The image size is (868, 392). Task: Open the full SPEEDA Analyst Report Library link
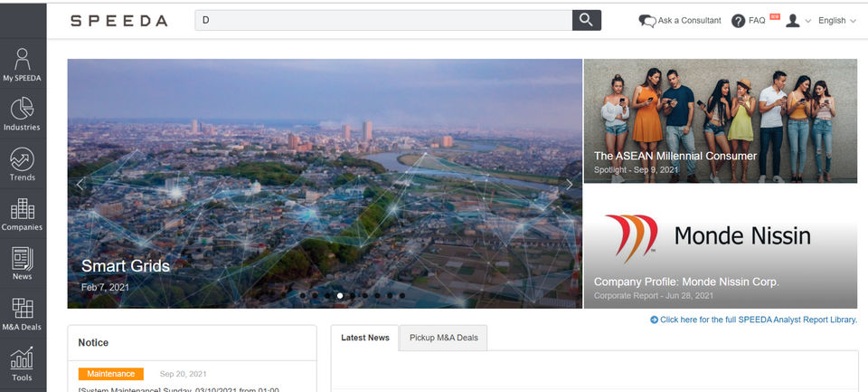[x=753, y=320]
